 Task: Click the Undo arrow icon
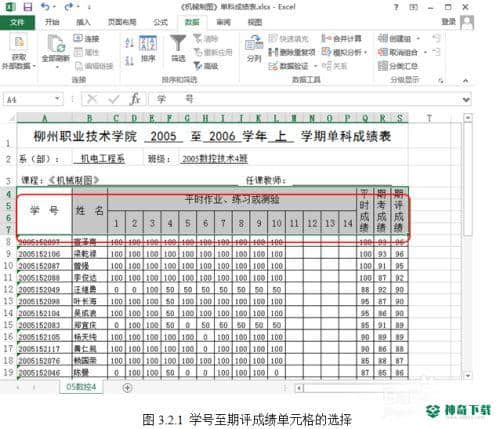tap(45, 6)
